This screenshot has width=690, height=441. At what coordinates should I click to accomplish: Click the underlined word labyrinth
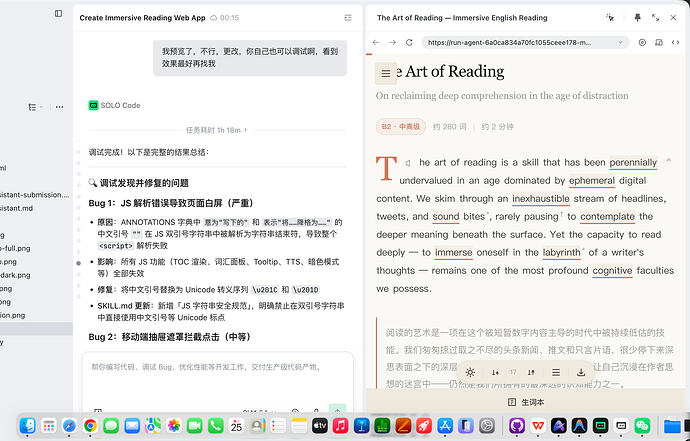[562, 253]
